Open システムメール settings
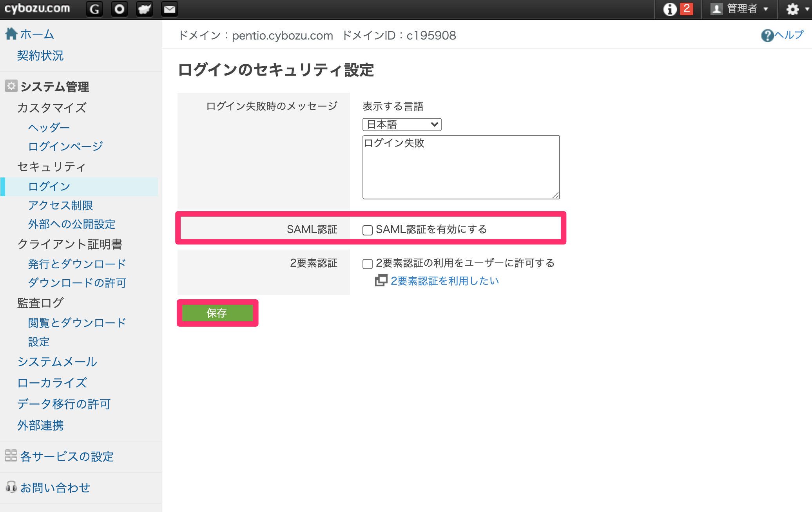 click(57, 362)
